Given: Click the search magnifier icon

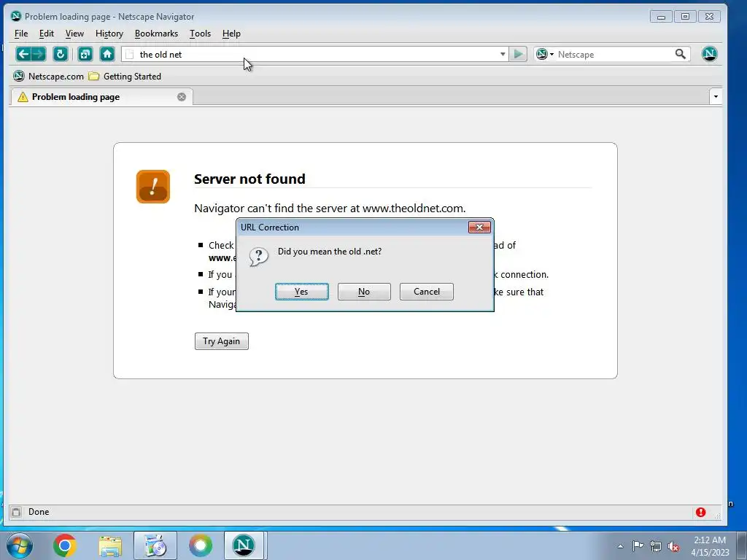Looking at the screenshot, I should click(x=681, y=54).
